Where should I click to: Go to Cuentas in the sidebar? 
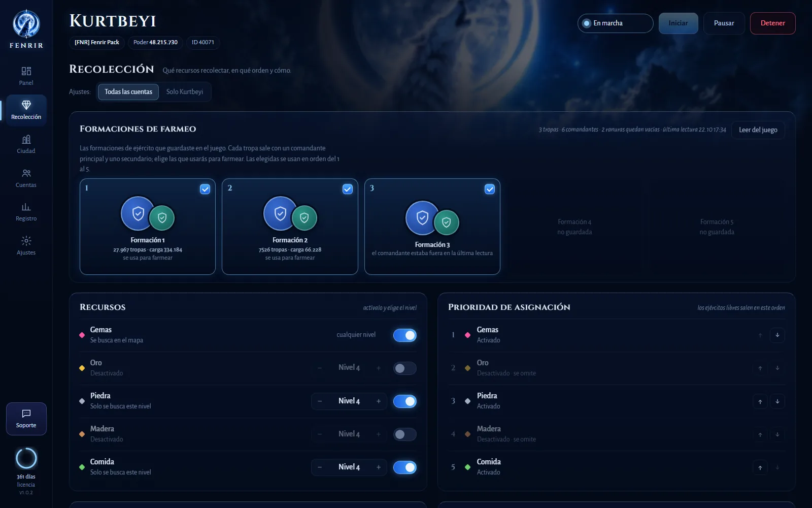point(26,178)
